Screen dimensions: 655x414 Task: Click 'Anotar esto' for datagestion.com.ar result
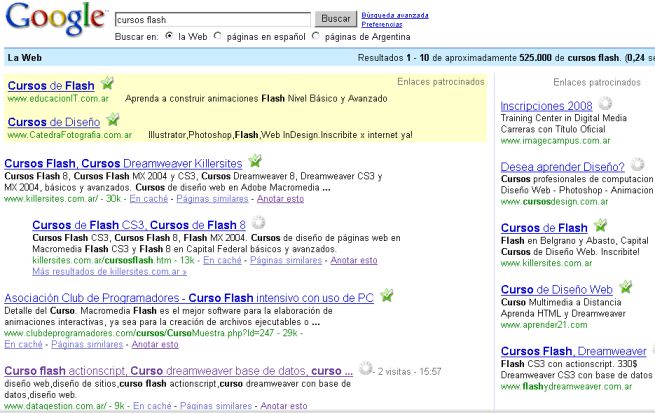point(284,406)
